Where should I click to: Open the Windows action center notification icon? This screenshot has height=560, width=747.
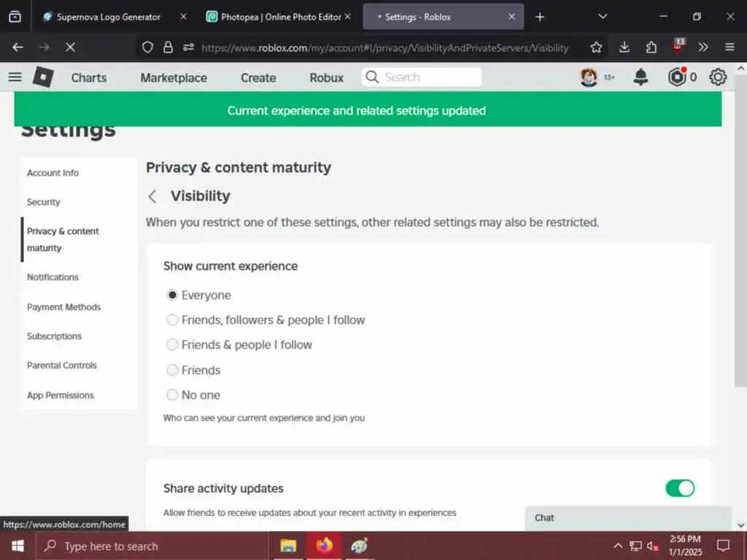723,545
